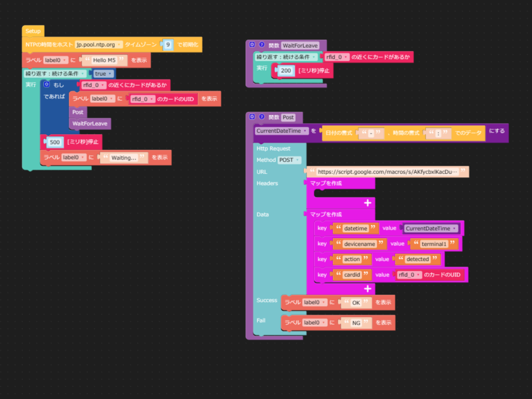
Task: Click the help icon on WaitForLeave function
Action: (262, 45)
